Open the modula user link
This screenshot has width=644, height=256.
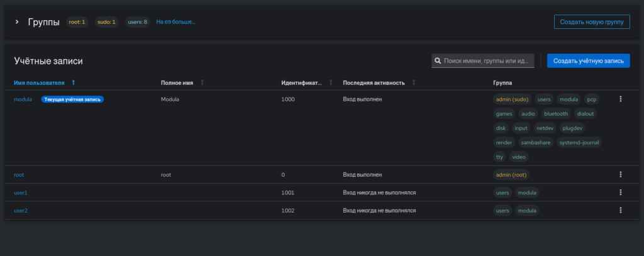(23, 99)
